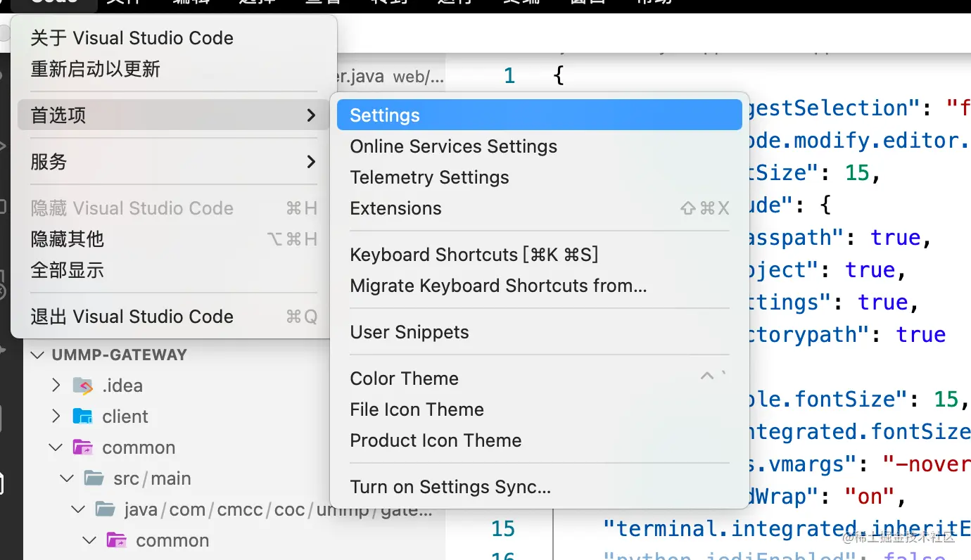Screen dimensions: 971x560
Task: Click the client folder icon
Action: click(82, 416)
